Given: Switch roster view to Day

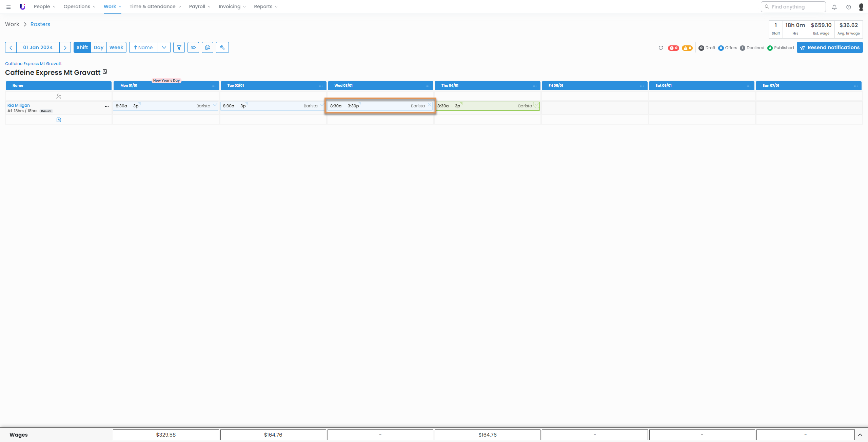Looking at the screenshot, I should 98,47.
